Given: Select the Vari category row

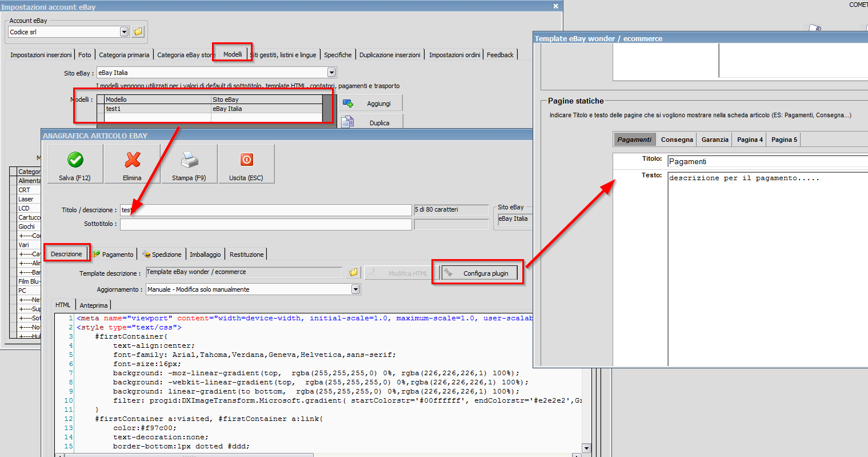Looking at the screenshot, I should pyautogui.click(x=29, y=245).
